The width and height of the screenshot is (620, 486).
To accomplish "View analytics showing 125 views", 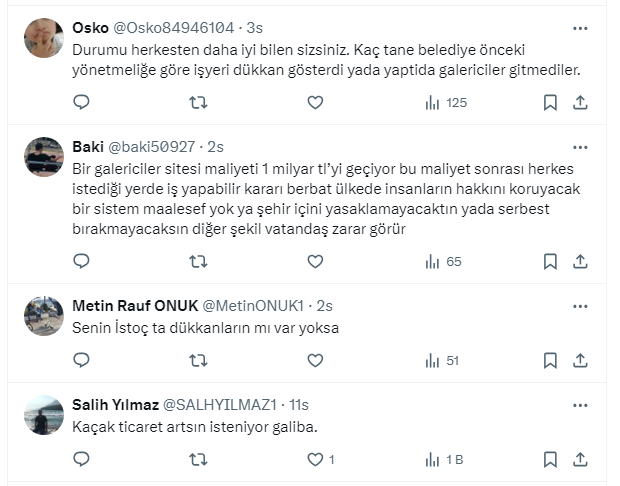I will click(x=445, y=102).
